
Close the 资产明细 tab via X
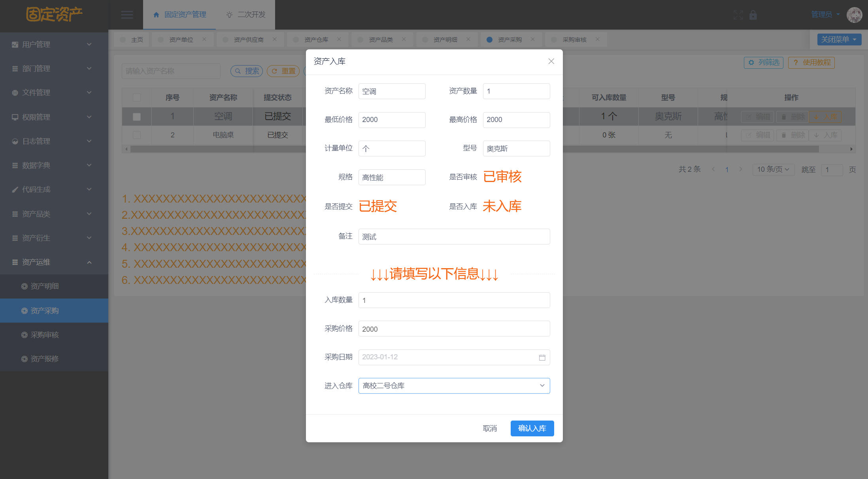tap(468, 39)
